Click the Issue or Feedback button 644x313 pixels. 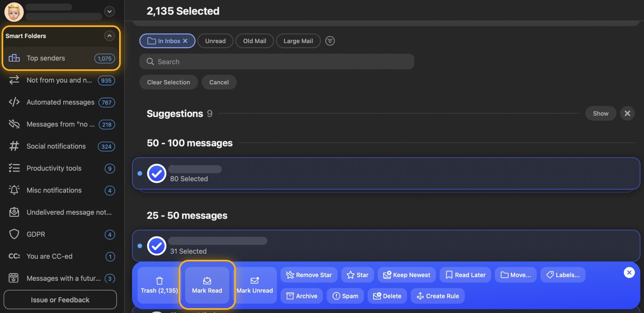(x=60, y=300)
